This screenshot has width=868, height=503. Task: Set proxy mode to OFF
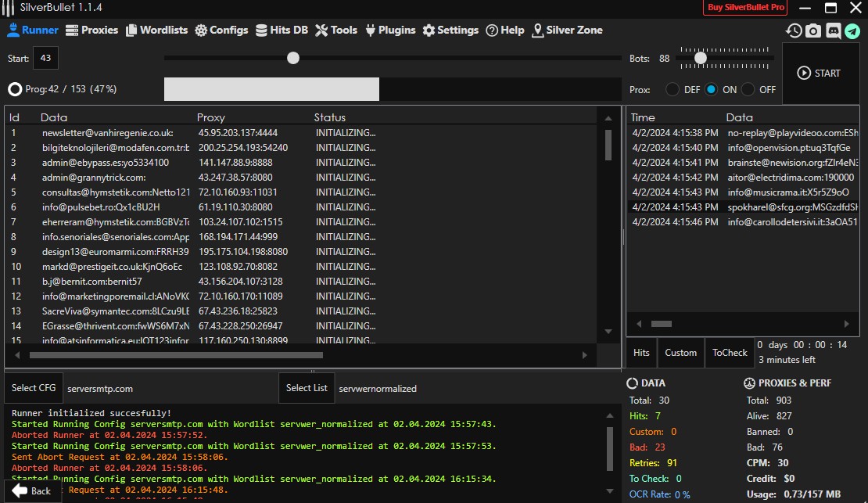coord(748,90)
